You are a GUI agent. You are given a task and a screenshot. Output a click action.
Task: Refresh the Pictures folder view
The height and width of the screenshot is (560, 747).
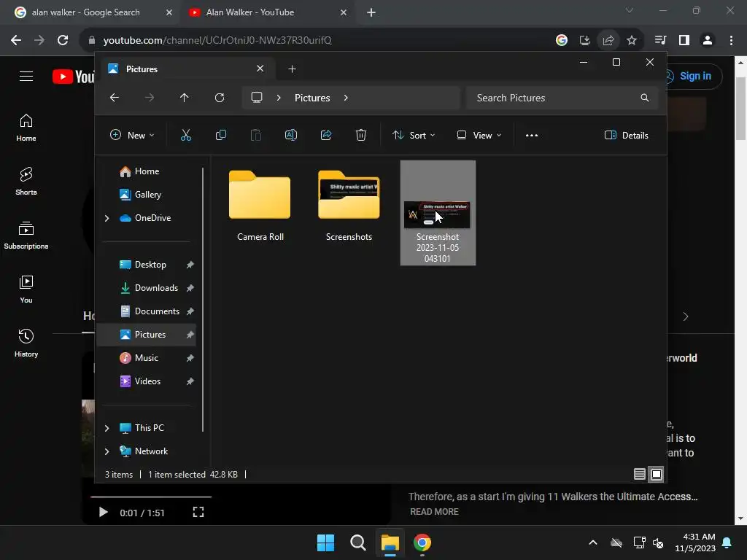tap(220, 98)
